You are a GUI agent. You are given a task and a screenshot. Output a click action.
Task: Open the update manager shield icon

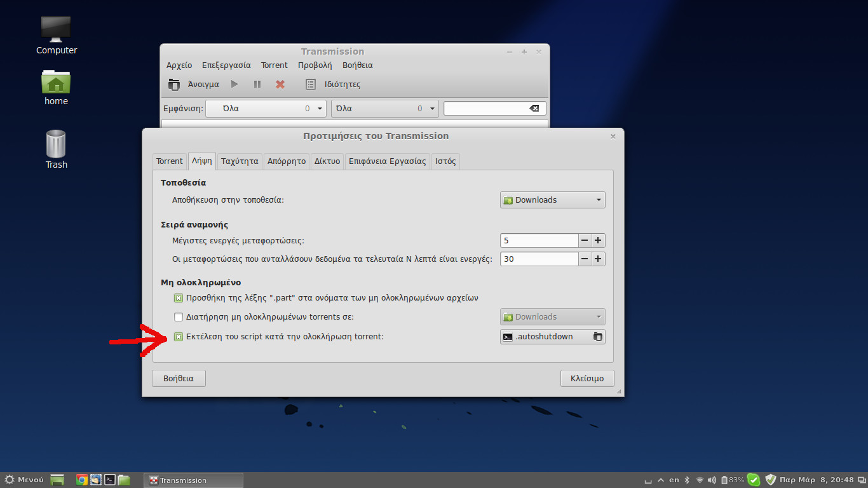coord(771,480)
